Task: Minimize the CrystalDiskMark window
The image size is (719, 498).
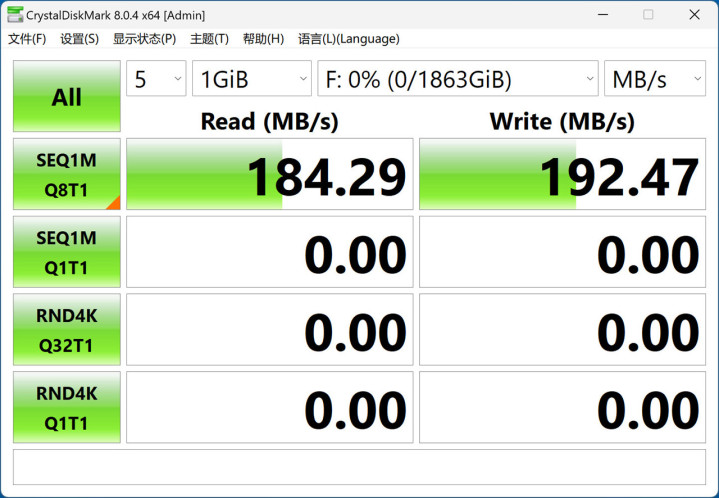Action: click(603, 15)
